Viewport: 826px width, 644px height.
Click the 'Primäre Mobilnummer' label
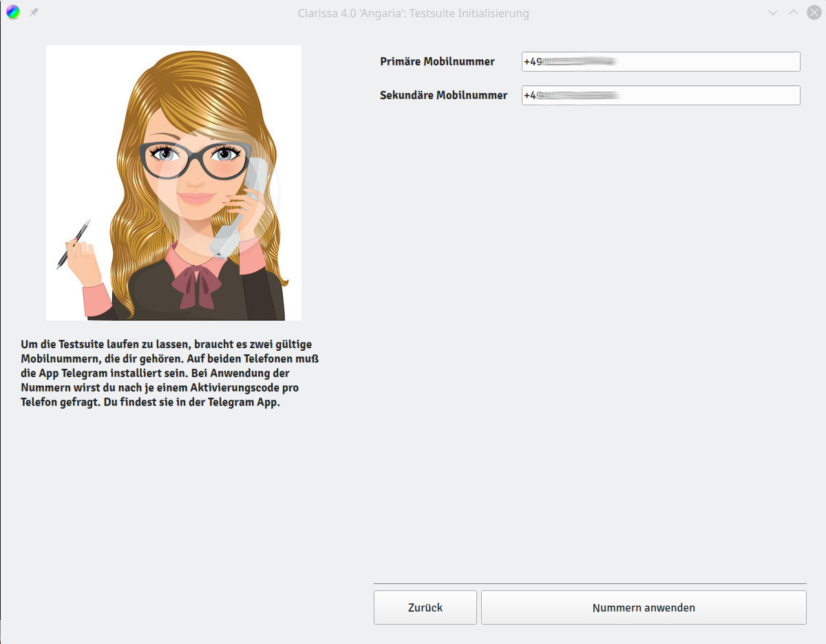coord(437,61)
